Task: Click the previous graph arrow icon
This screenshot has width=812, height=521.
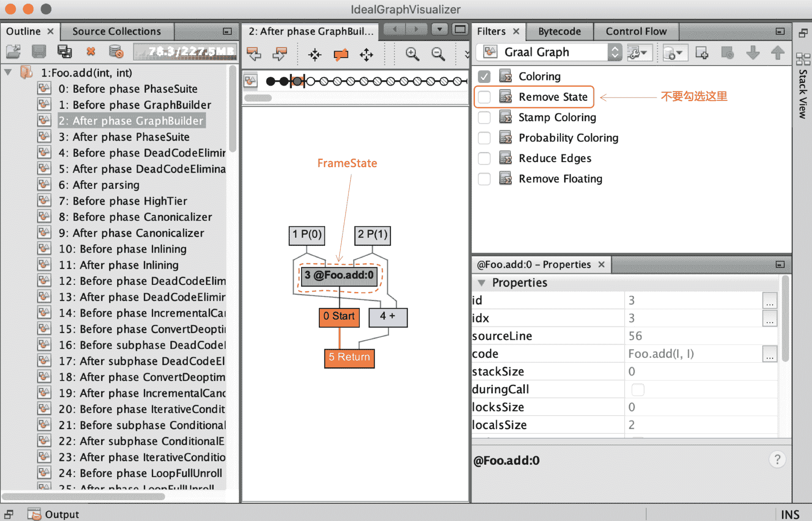Action: (254, 54)
